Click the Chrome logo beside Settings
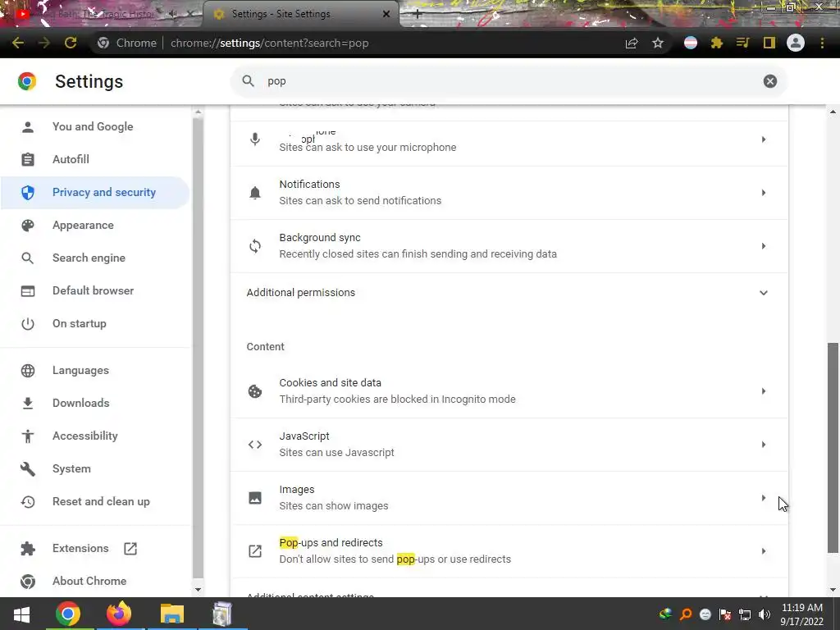 click(27, 81)
